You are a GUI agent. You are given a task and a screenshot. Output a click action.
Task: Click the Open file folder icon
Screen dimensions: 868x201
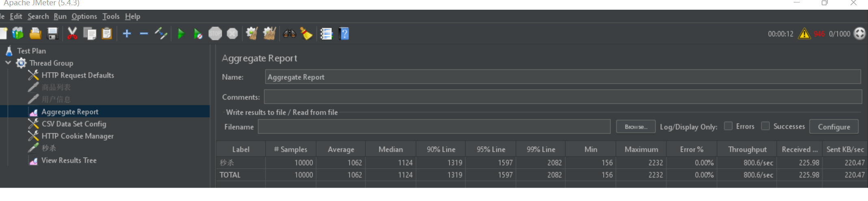click(35, 33)
